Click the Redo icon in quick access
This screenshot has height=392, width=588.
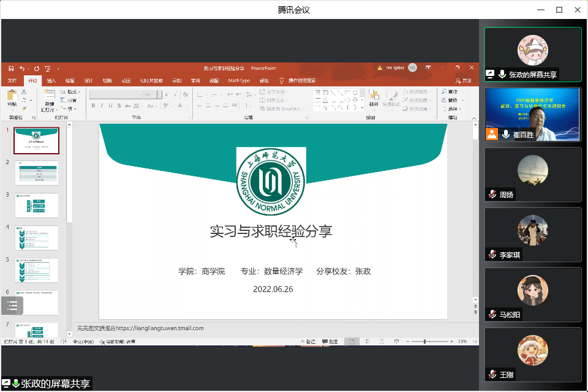(x=36, y=69)
